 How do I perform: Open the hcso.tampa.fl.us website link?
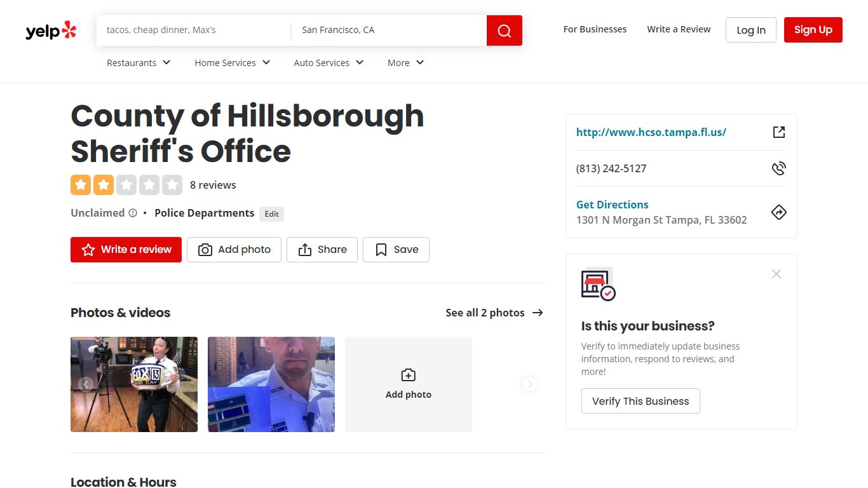click(x=651, y=132)
